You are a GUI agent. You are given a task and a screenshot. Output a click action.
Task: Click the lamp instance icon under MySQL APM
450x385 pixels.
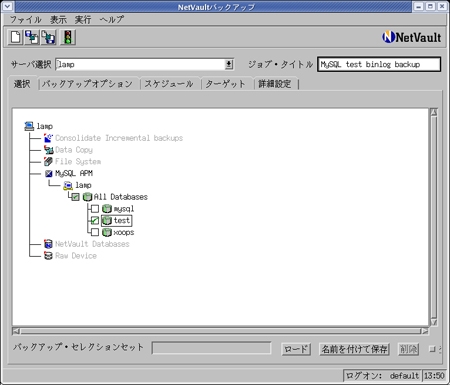tap(68, 185)
